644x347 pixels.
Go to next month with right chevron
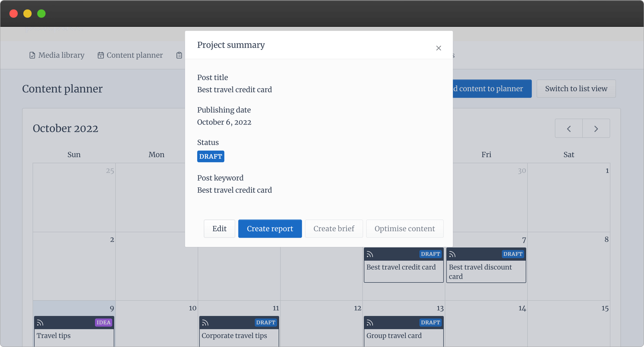(x=596, y=129)
